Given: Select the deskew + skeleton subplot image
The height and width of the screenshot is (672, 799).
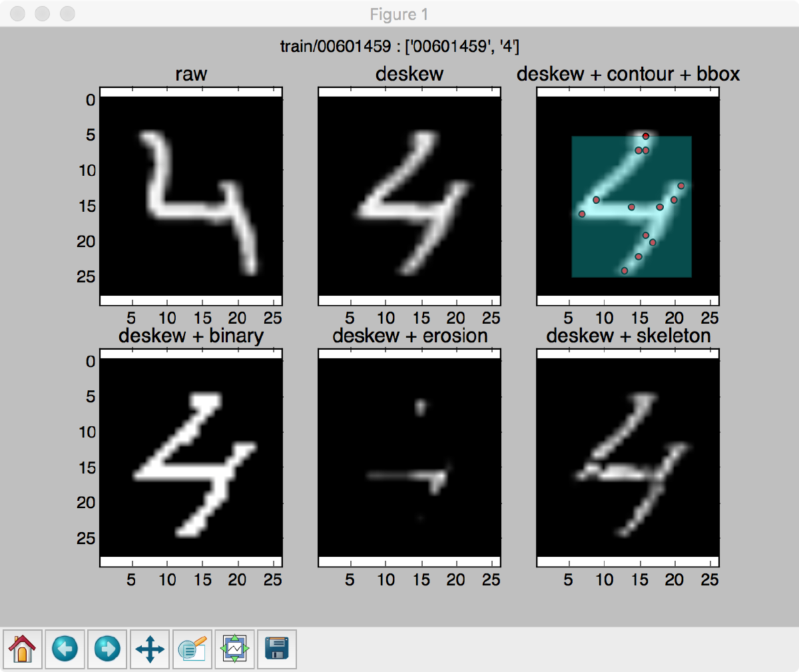Looking at the screenshot, I should point(627,458).
